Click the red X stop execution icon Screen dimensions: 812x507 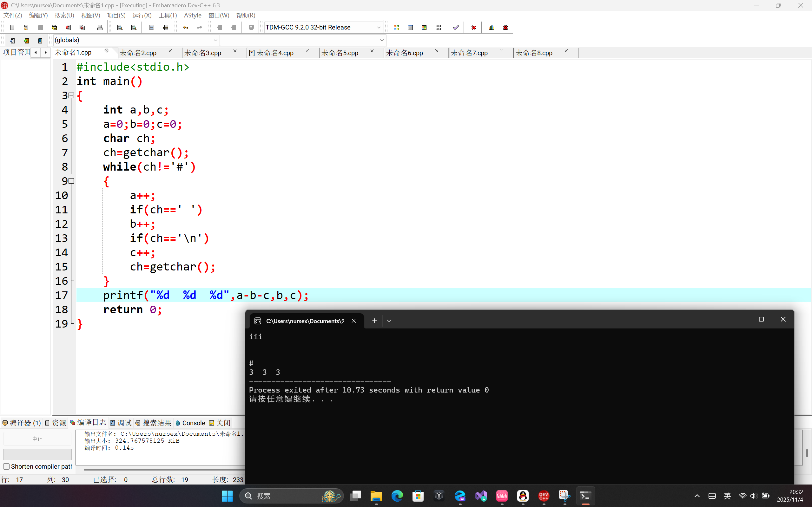(x=473, y=28)
